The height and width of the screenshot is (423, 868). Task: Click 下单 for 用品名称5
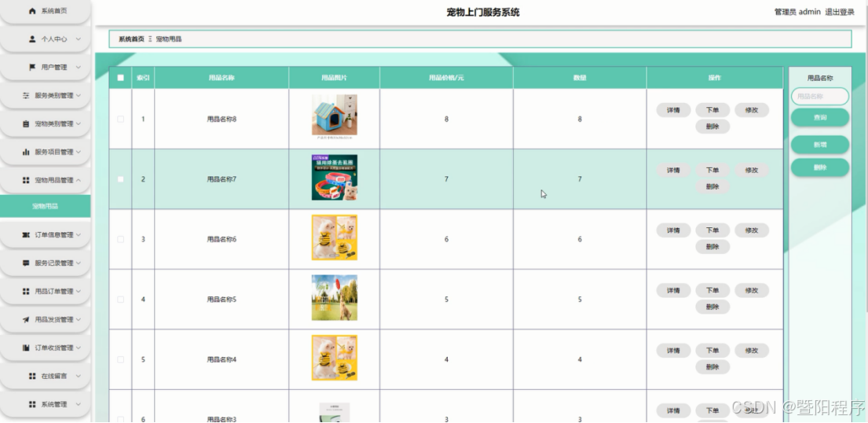(712, 290)
